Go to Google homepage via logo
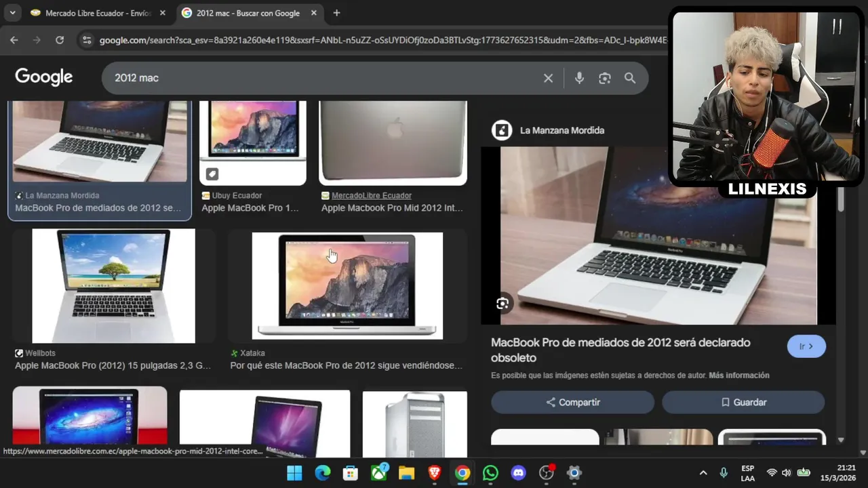 coord(44,77)
